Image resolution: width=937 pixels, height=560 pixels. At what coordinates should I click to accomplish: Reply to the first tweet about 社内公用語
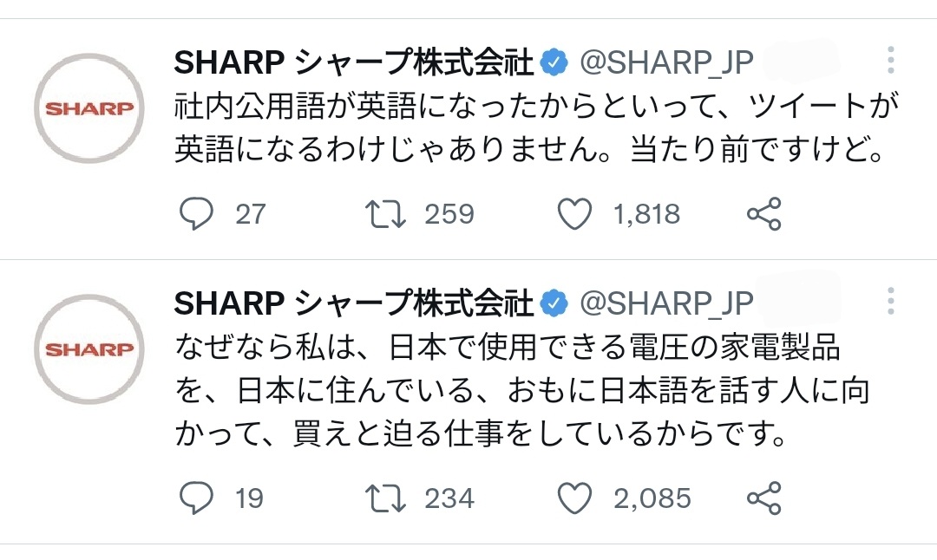pyautogui.click(x=197, y=213)
